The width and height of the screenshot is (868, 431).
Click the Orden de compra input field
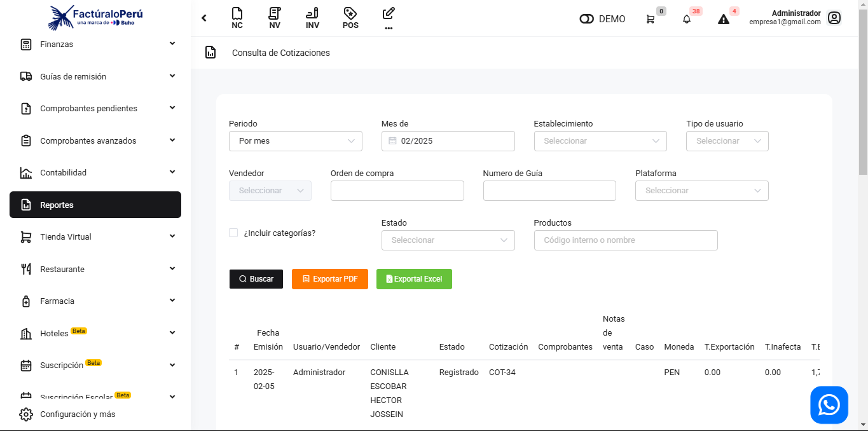pyautogui.click(x=397, y=191)
